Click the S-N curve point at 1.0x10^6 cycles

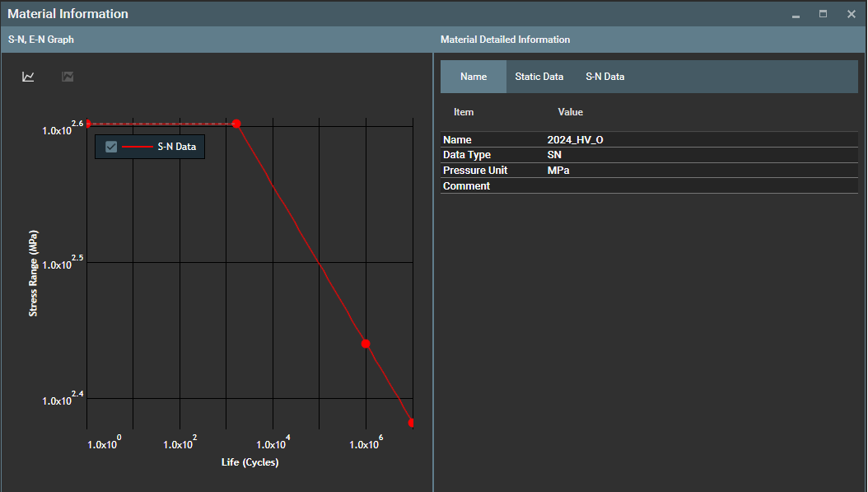pyautogui.click(x=366, y=344)
